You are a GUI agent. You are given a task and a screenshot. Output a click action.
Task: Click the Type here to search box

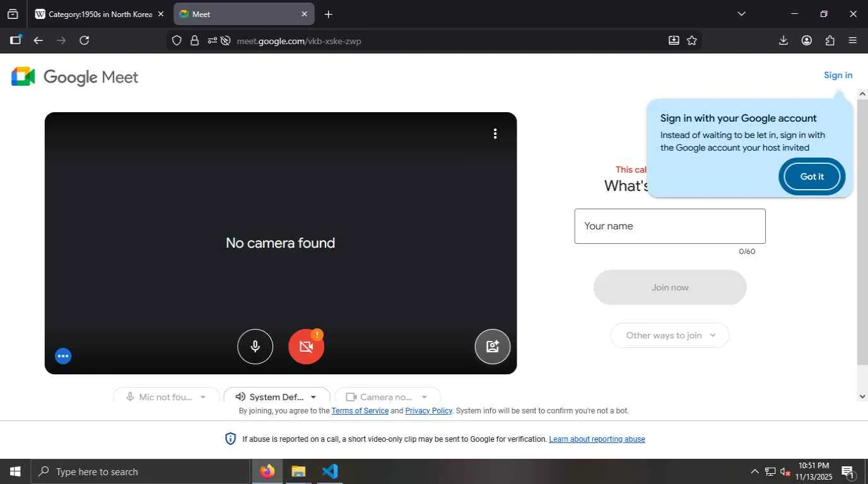pyautogui.click(x=141, y=471)
